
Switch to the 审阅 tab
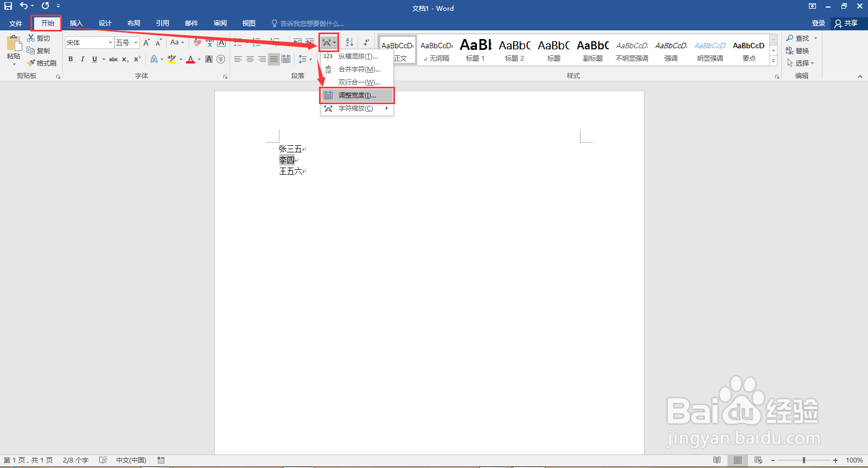(x=220, y=23)
